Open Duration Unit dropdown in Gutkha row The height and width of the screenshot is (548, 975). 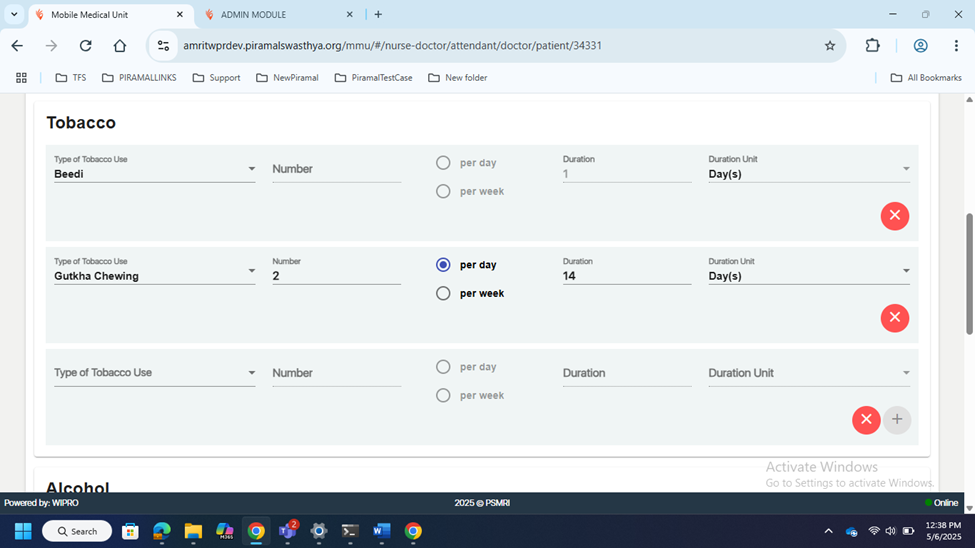tap(809, 271)
